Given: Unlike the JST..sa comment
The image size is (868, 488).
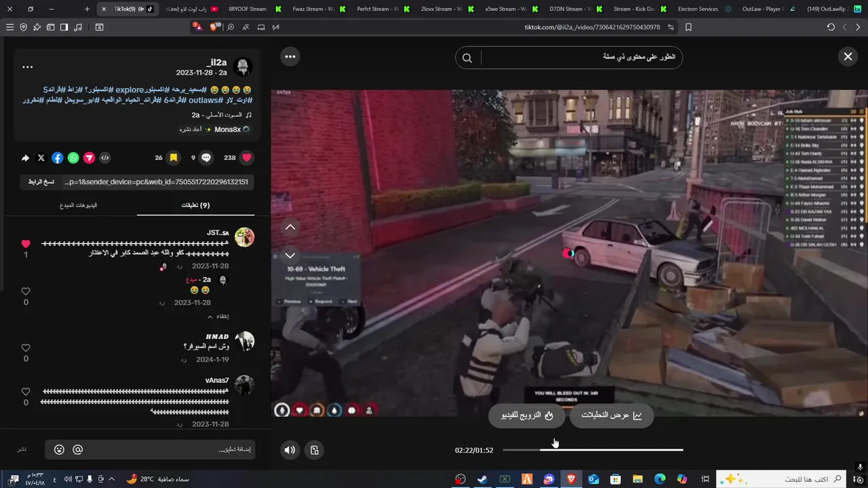Looking at the screenshot, I should pyautogui.click(x=26, y=244).
